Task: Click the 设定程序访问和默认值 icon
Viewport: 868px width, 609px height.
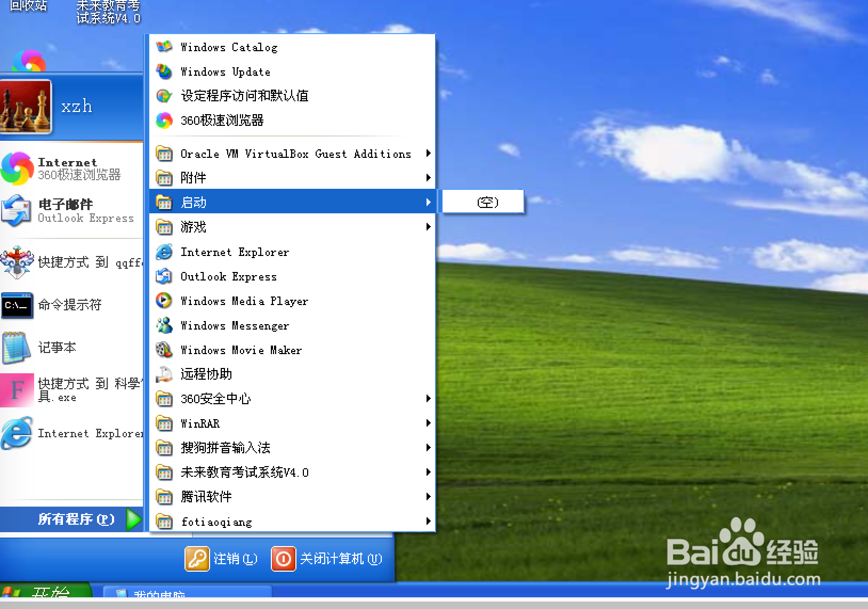Action: tap(164, 96)
